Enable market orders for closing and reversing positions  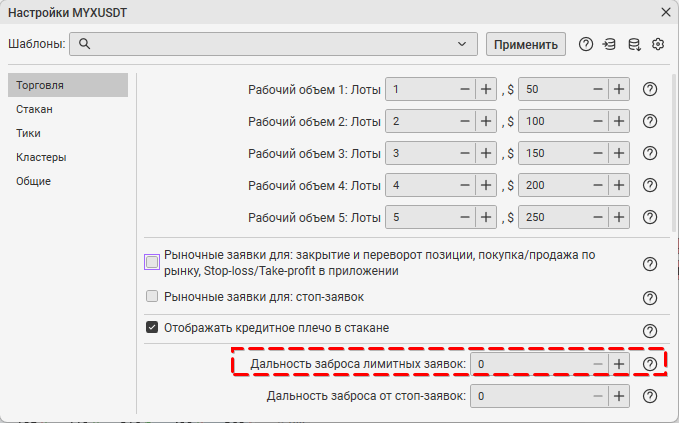(152, 262)
